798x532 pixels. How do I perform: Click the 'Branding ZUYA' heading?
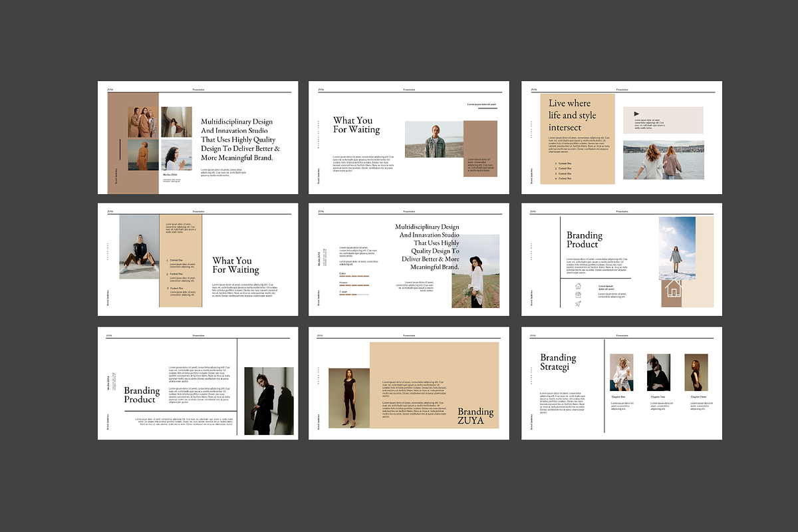pyautogui.click(x=475, y=416)
